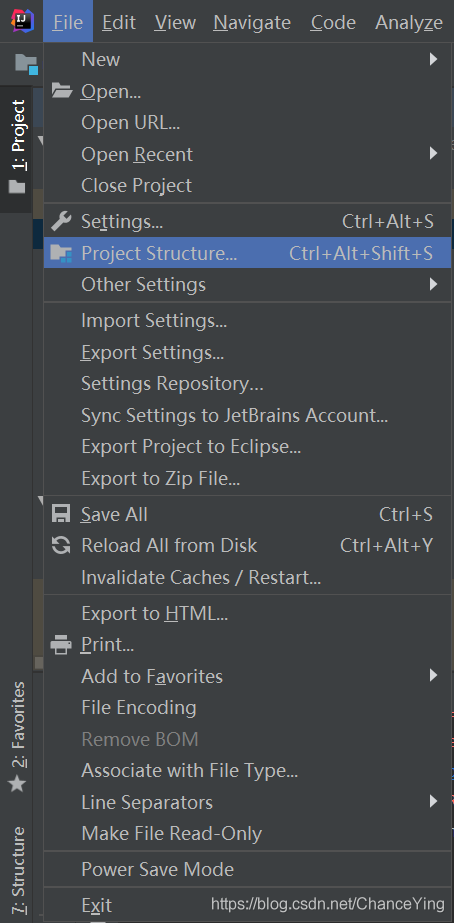This screenshot has height=923, width=454.
Task: Click the Reload All from Disk arrows icon
Action: 61,545
